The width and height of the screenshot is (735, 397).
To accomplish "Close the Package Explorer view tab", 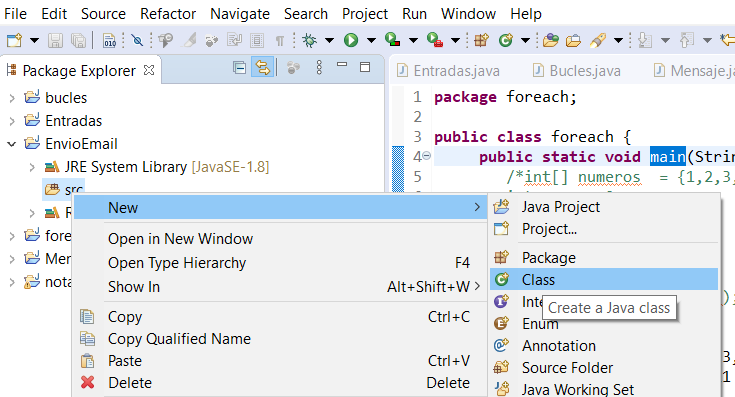I will [149, 70].
